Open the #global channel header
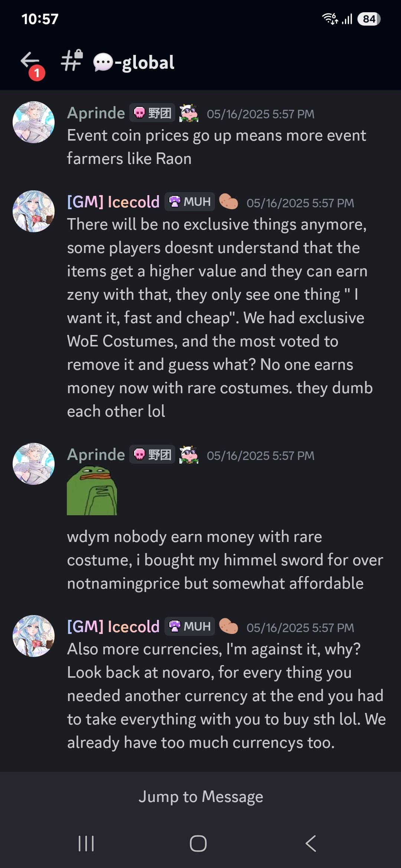Viewport: 401px width, 868px height. pos(134,62)
